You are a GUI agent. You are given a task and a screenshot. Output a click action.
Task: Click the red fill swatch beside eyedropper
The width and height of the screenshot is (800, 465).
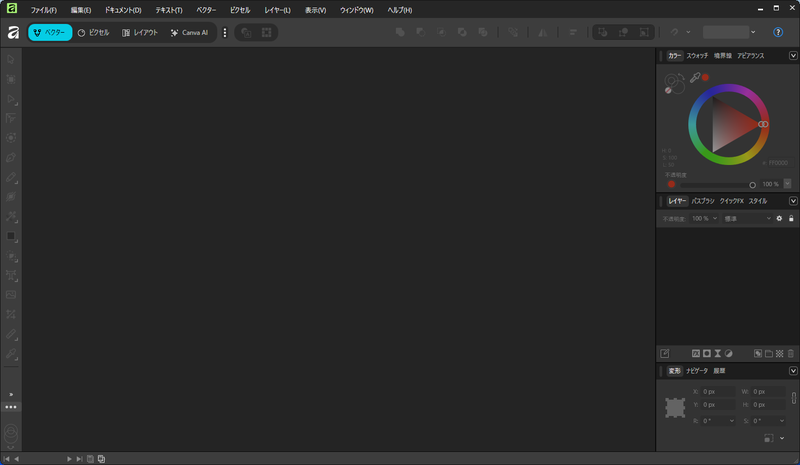(x=705, y=78)
